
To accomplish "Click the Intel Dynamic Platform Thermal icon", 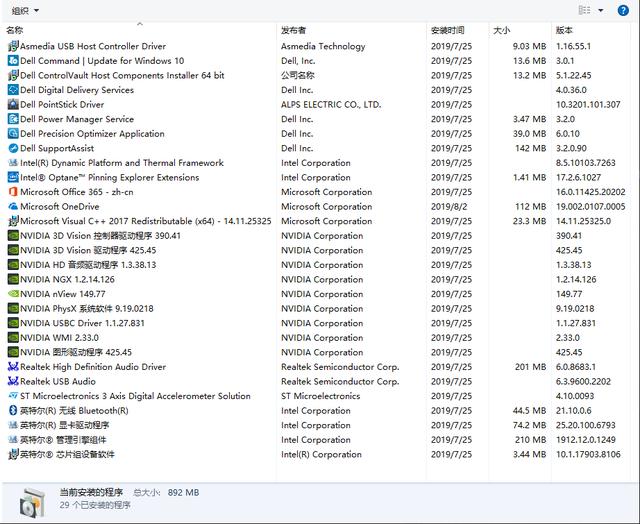I will (x=13, y=163).
